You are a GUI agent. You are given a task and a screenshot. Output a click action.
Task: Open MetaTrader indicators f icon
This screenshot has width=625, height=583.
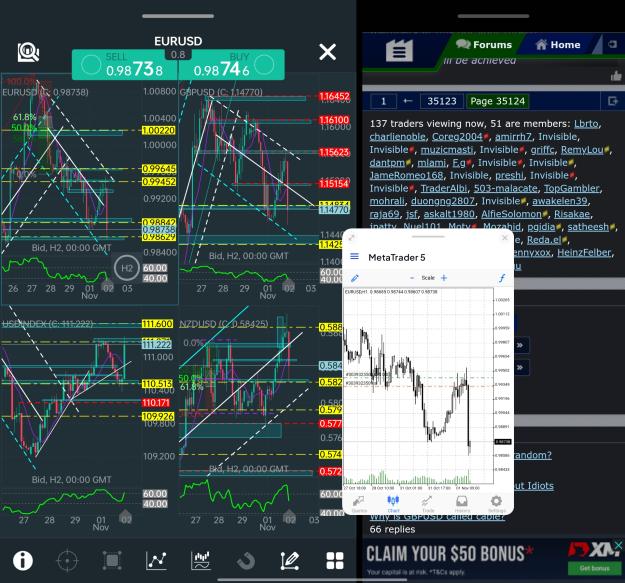[x=502, y=278]
